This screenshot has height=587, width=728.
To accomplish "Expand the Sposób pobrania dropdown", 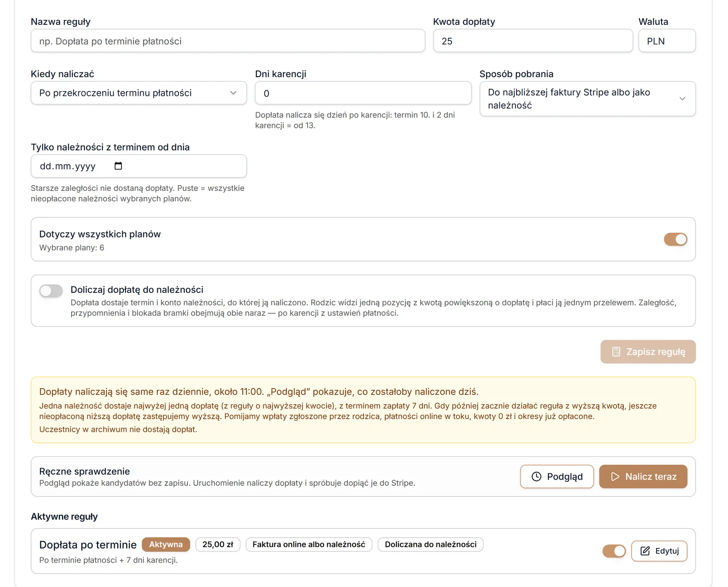I will pos(587,99).
